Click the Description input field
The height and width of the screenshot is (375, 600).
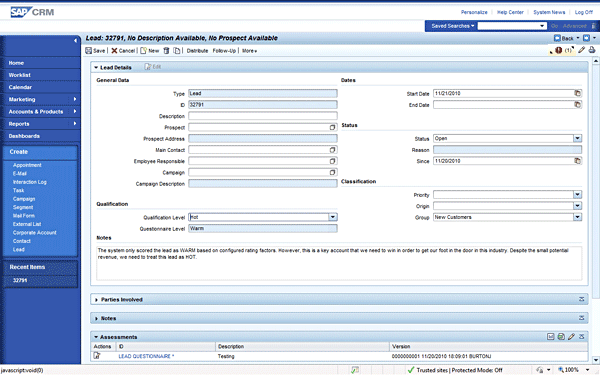click(x=263, y=116)
